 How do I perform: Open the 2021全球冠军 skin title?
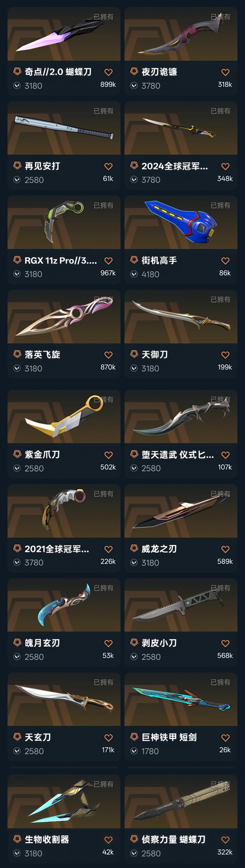57,549
